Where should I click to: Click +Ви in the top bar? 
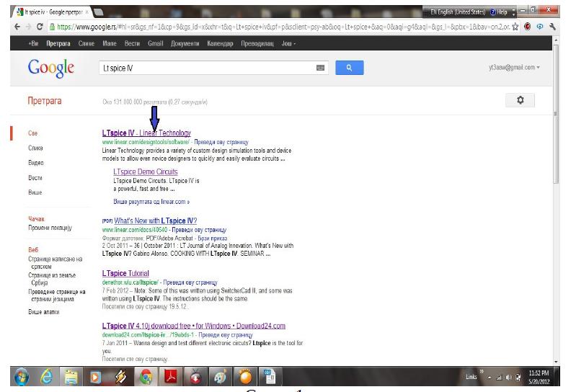tap(33, 43)
